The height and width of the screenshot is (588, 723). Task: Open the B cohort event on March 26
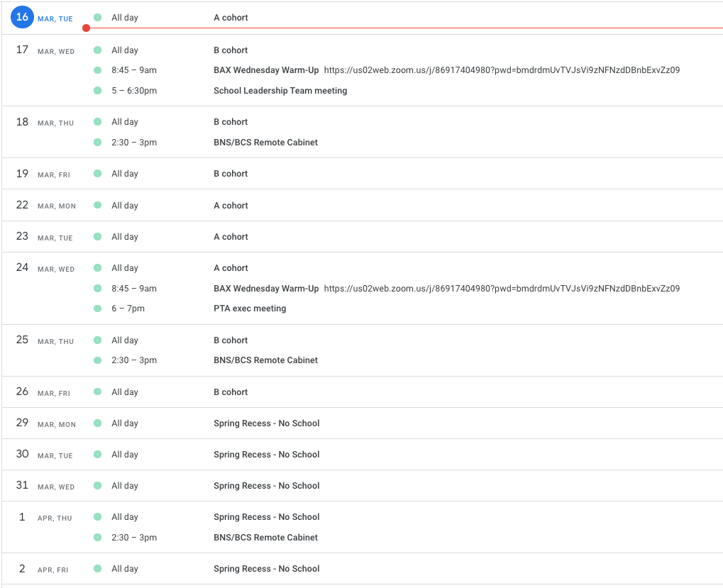pos(231,392)
